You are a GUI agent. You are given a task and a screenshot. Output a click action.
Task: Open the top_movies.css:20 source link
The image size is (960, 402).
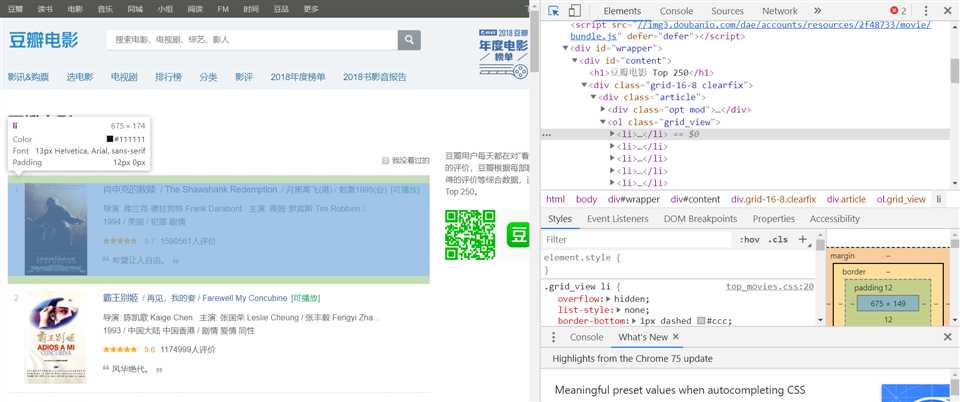770,286
